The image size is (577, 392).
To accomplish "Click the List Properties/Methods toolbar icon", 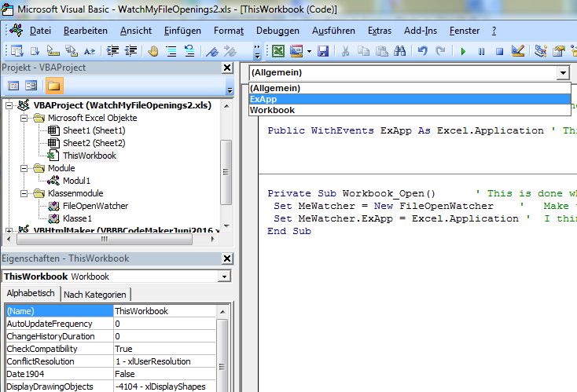I will click(17, 51).
